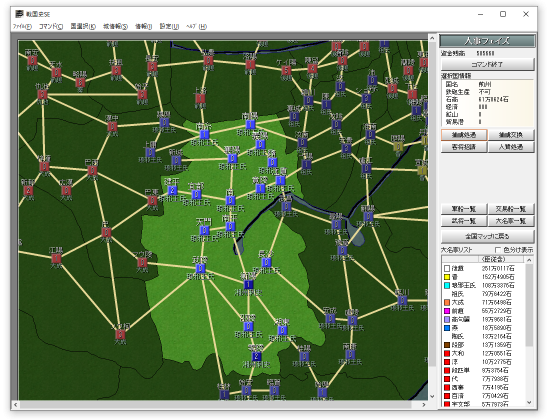This screenshot has width=548, height=420.
Task: Click the map horizontal scrollbar right arrow
Action: click(x=424, y=405)
